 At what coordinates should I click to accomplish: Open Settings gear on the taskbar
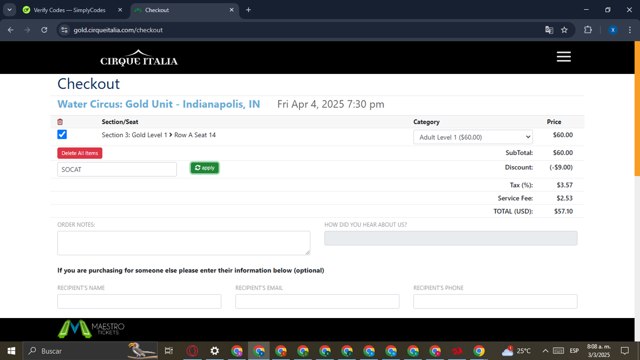tap(215, 351)
